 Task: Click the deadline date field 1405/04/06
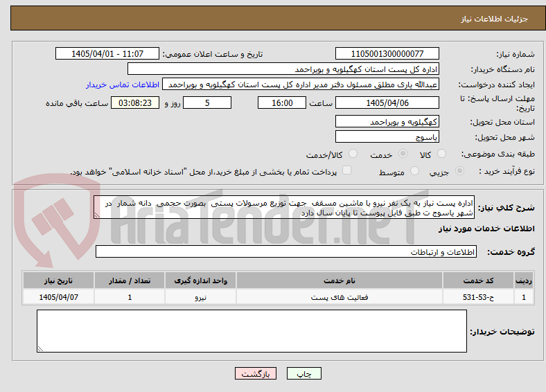point(387,103)
